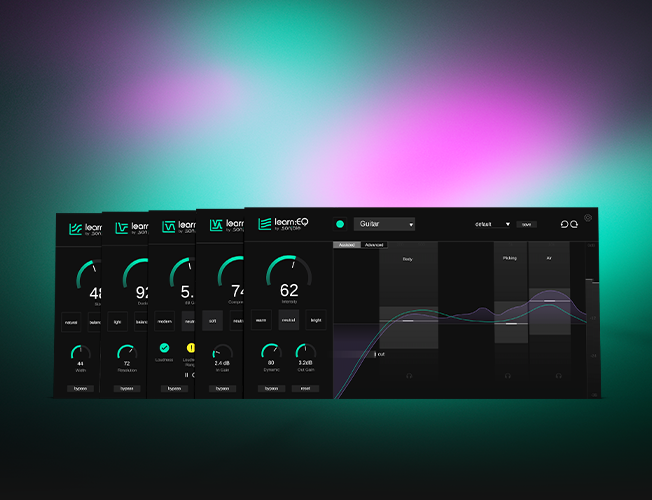The height and width of the screenshot is (500, 652).
Task: Click the pause icon in Loudness panel
Action: (x=186, y=375)
